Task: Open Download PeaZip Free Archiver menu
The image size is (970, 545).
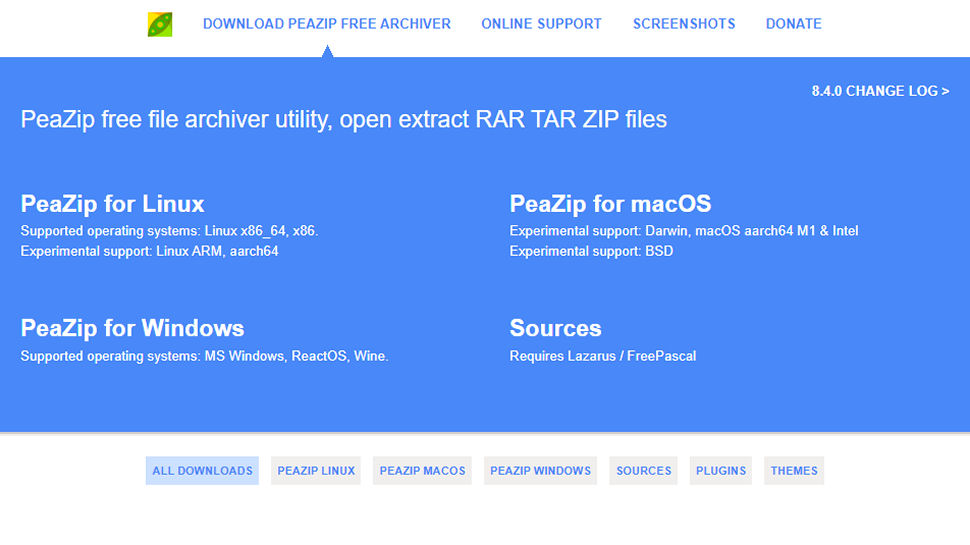Action: (327, 24)
